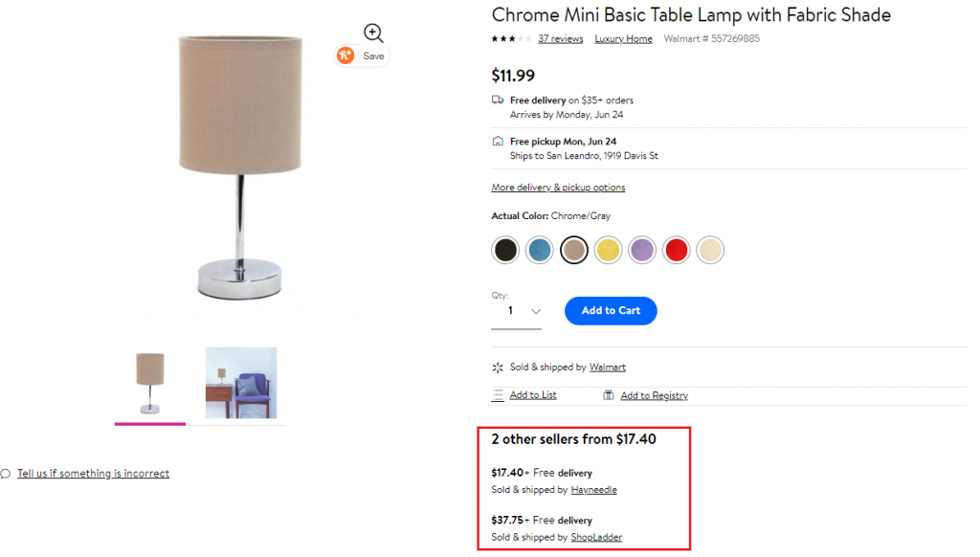Click the Walmart spark icon
Image resolution: width=980 pixels, height=557 pixels.
pyautogui.click(x=498, y=368)
